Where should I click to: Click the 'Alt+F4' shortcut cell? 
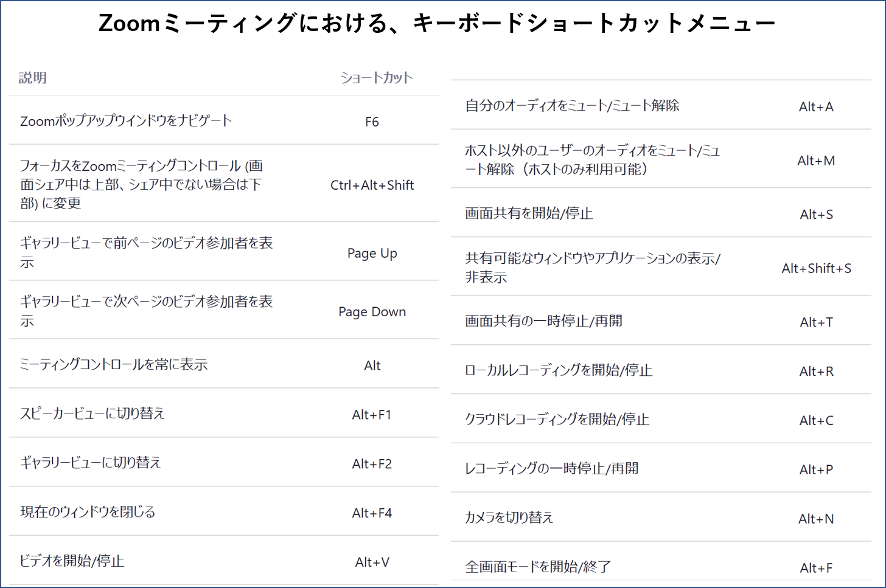click(372, 513)
